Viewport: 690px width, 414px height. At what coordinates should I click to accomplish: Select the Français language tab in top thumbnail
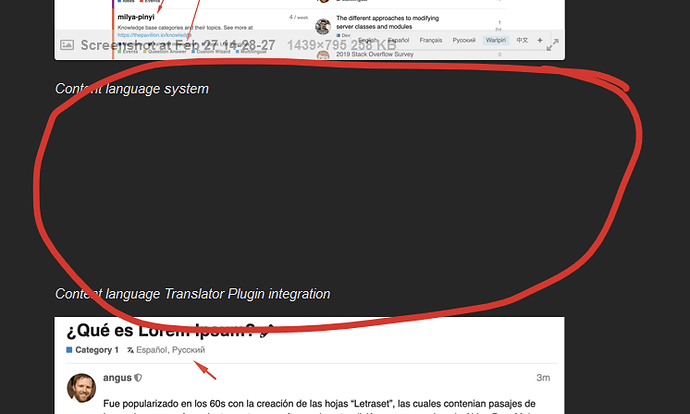(431, 40)
